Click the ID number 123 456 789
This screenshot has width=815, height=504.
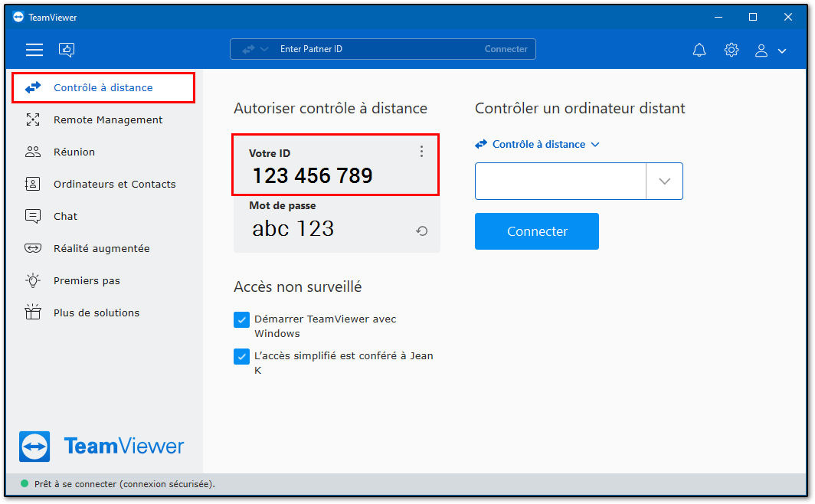313,175
